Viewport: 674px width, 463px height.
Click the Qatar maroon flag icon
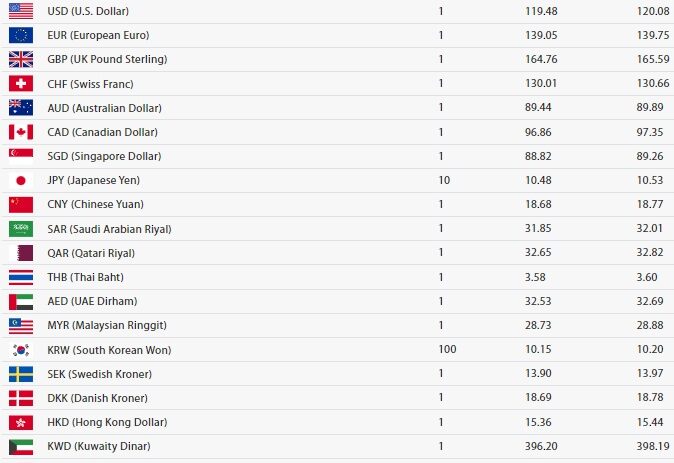pos(21,253)
